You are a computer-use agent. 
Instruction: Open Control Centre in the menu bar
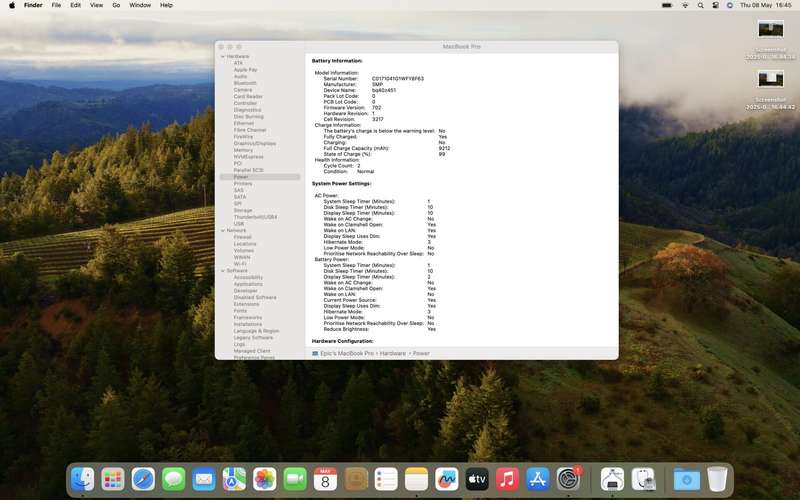coord(715,5)
